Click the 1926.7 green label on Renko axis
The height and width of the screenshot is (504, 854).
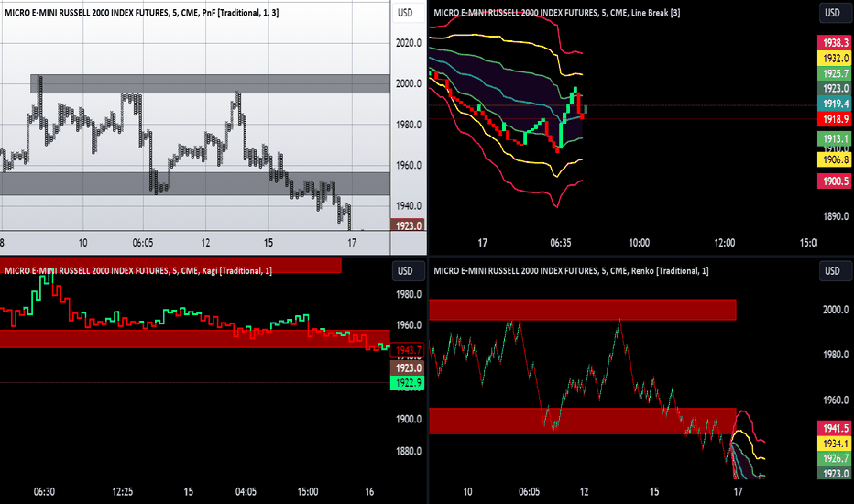click(835, 458)
